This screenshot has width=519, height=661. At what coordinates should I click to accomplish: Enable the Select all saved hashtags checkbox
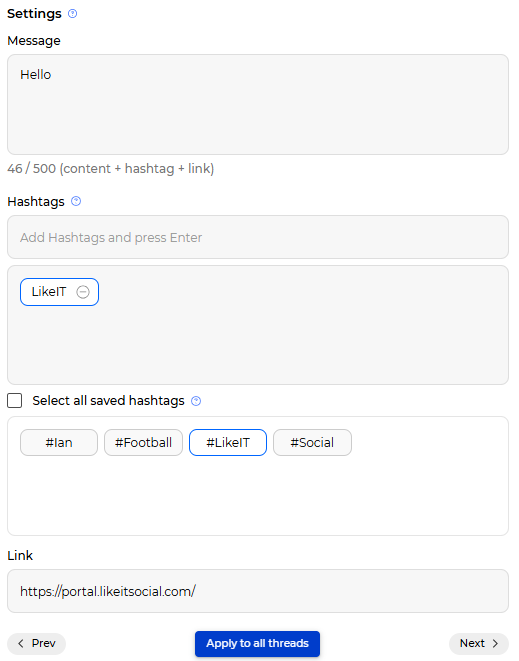15,400
